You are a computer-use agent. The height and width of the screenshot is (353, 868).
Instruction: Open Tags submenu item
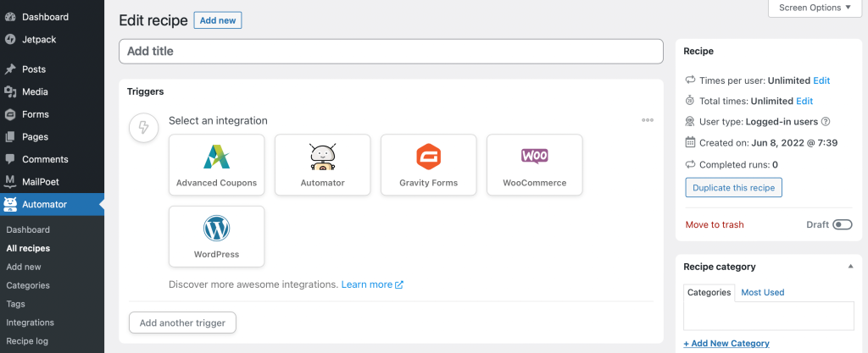point(15,304)
